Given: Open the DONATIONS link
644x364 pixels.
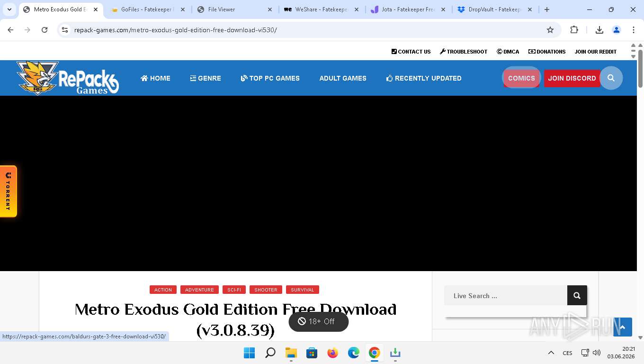Looking at the screenshot, I should tap(547, 52).
